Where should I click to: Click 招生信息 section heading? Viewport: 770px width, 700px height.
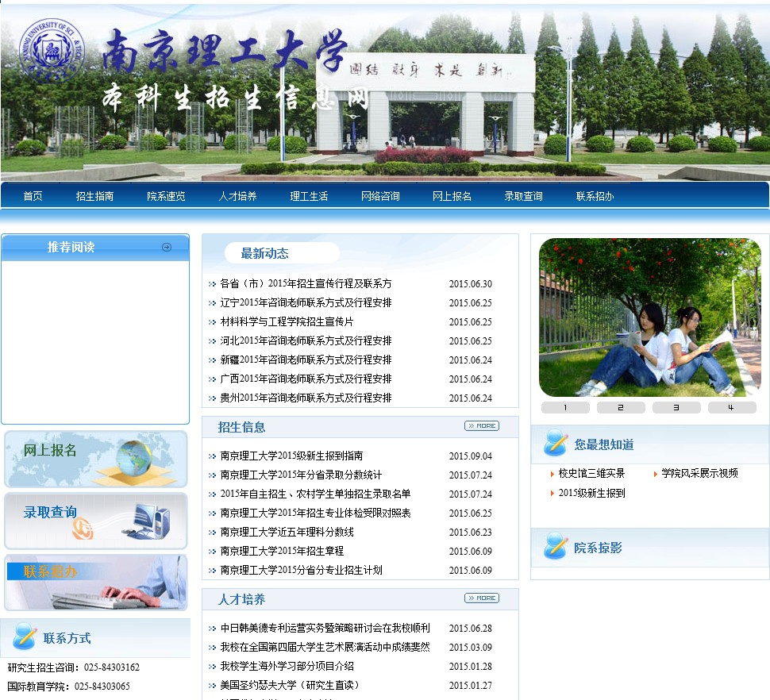[x=241, y=427]
